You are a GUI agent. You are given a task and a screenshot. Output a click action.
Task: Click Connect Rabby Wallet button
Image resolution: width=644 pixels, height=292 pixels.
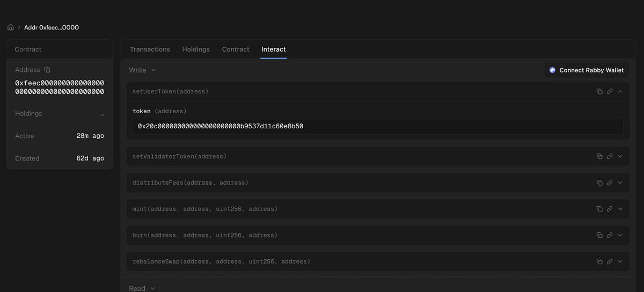[586, 70]
